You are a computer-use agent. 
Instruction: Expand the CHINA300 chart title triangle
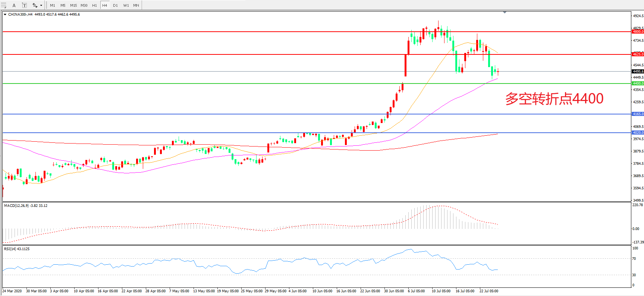pyautogui.click(x=5, y=15)
